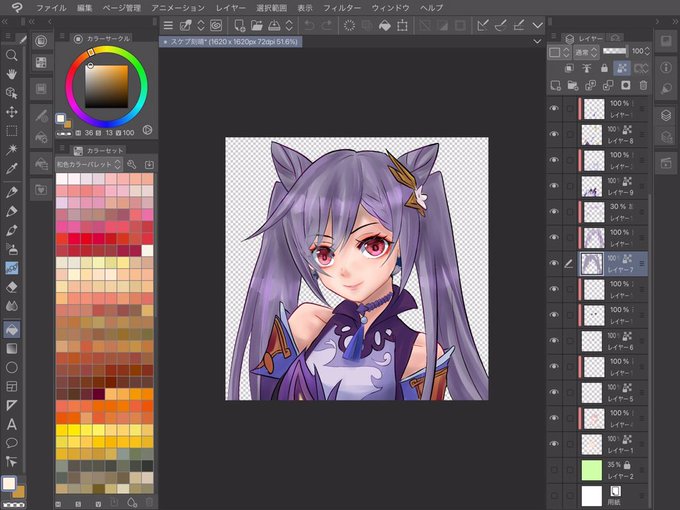Select the Figure ellipse tool
The image size is (680, 510).
tap(12, 367)
